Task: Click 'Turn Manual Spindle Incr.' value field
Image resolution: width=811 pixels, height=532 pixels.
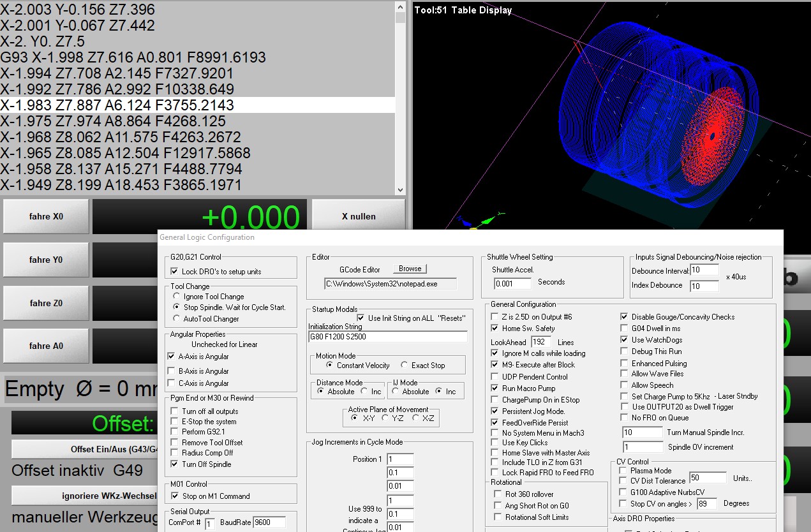Action: pos(643,432)
